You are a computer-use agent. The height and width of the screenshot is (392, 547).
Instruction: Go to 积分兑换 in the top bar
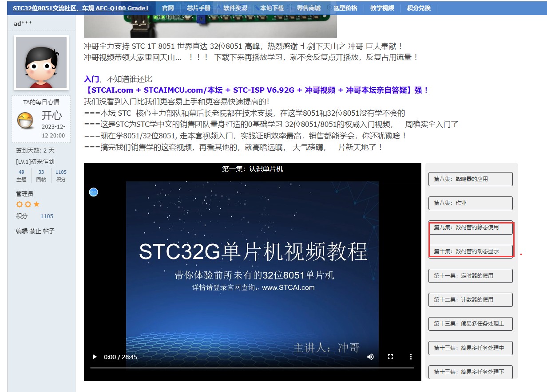pyautogui.click(x=419, y=8)
